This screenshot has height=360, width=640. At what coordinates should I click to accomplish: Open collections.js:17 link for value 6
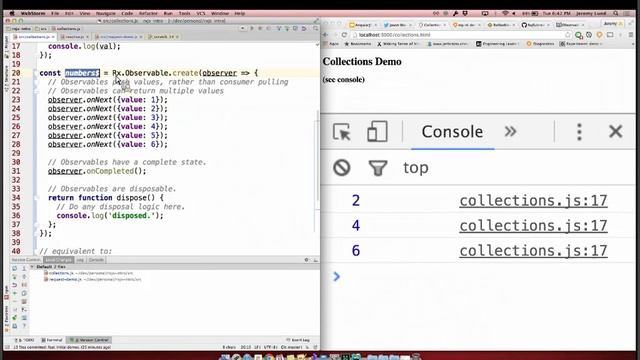coord(533,250)
